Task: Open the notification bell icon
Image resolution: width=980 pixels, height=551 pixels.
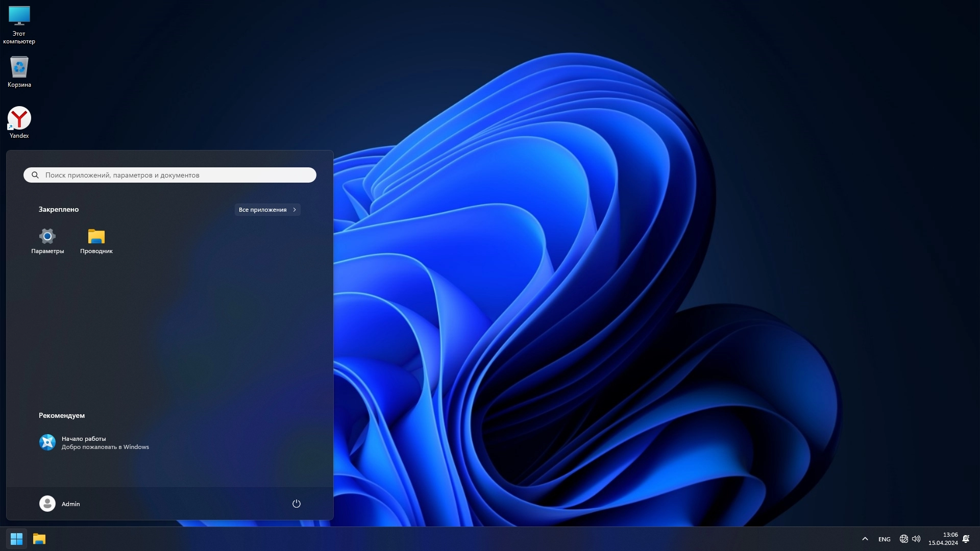Action: point(966,539)
